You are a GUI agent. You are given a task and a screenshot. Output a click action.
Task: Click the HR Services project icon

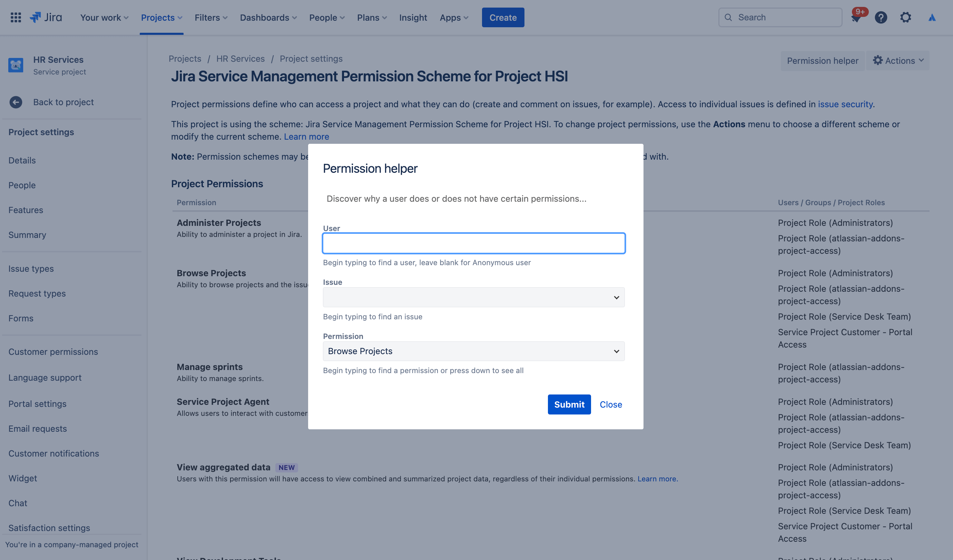point(16,65)
